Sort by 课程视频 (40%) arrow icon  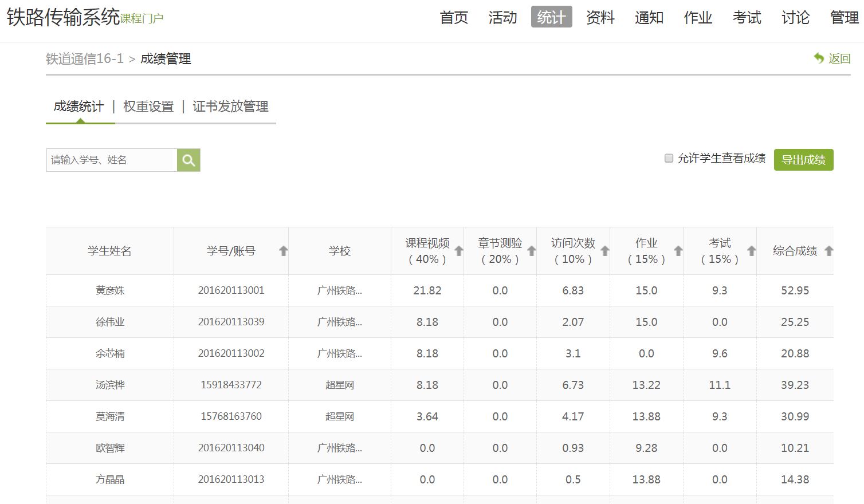[459, 251]
